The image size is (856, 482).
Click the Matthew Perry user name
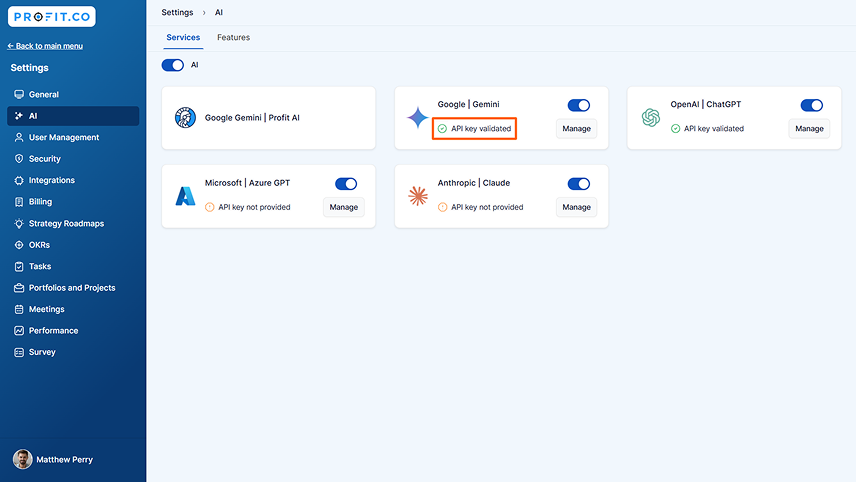pyautogui.click(x=64, y=460)
